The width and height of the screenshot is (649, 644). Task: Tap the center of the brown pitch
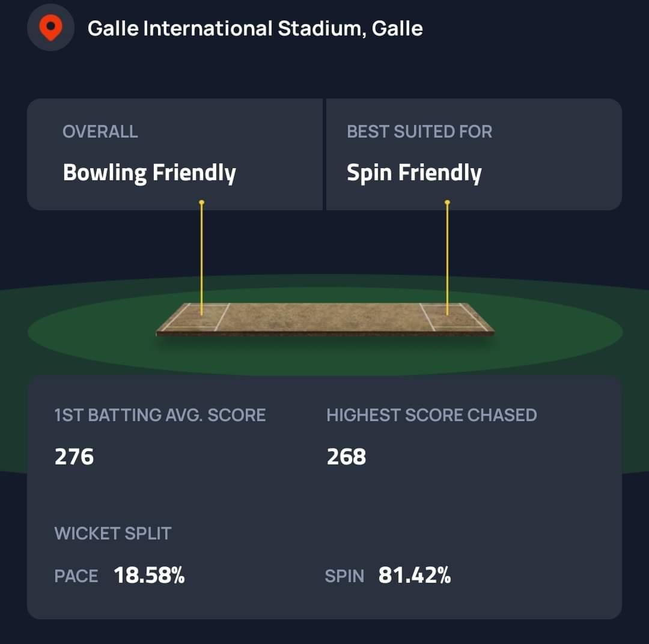[x=324, y=318]
